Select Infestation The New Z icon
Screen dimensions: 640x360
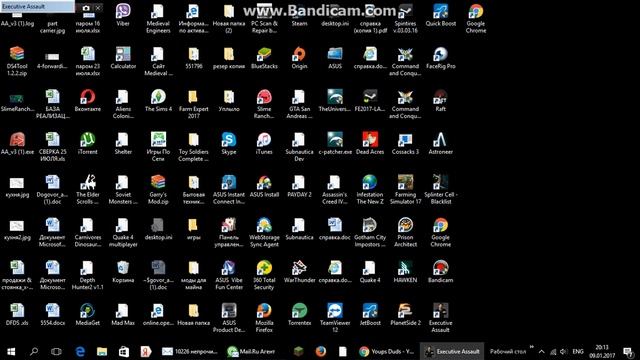(x=370, y=190)
